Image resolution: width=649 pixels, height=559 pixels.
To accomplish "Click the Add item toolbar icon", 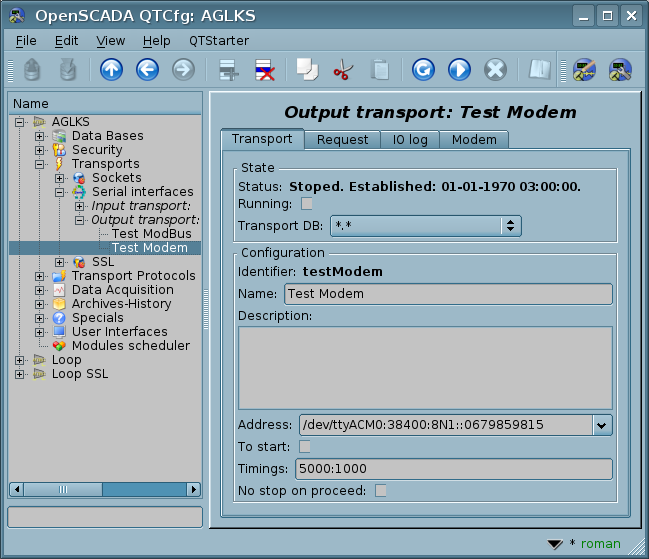I will click(x=228, y=70).
